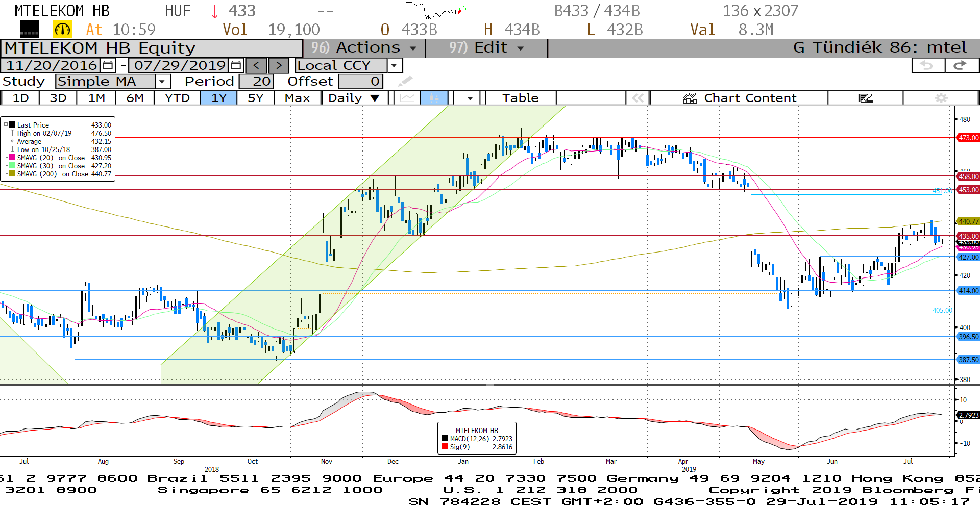Image resolution: width=980 pixels, height=530 pixels.
Task: Click the MTELEKOM HB Equity security field
Action: (152, 48)
